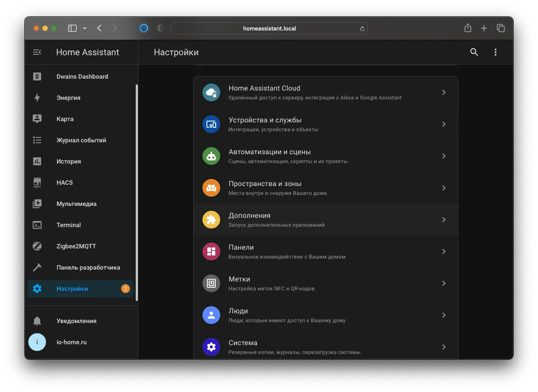Click the Система gear icon
Image resolution: width=538 pixels, height=392 pixels.
point(211,347)
